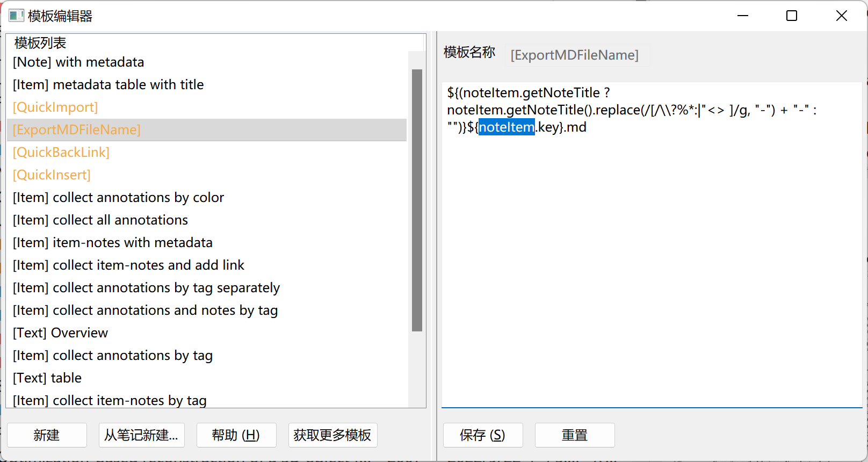
Task: Click the 新建 button to create template
Action: point(47,435)
